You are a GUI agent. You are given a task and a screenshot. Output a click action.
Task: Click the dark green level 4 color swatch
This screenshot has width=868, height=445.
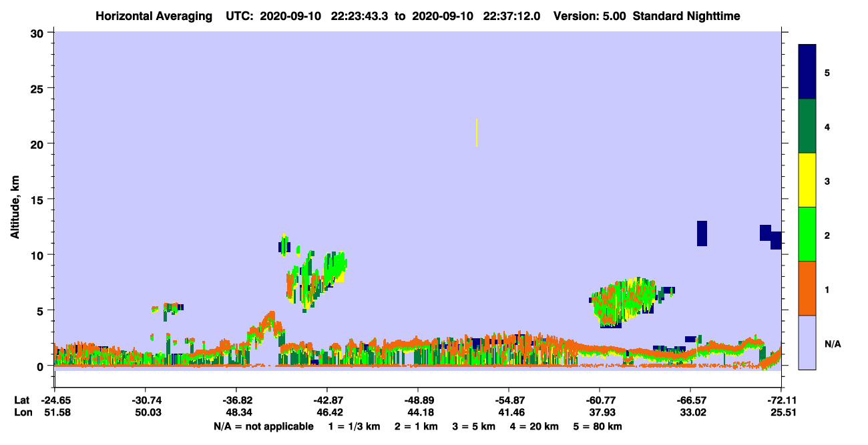click(807, 126)
